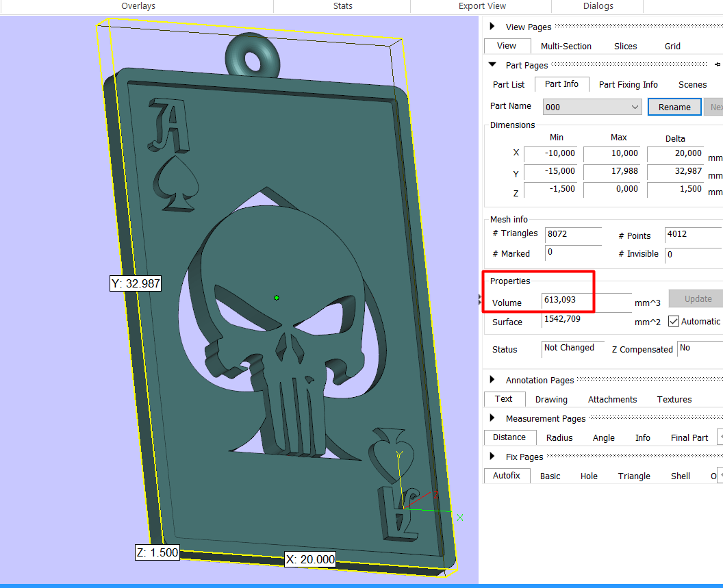
Task: Switch to the Slices tab
Action: point(625,46)
